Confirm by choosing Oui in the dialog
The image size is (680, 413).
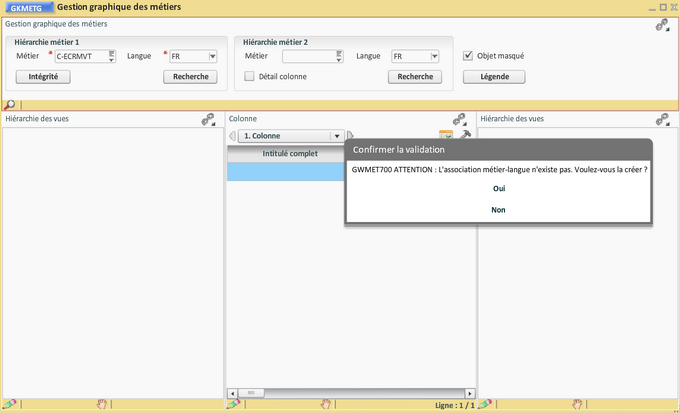(499, 188)
